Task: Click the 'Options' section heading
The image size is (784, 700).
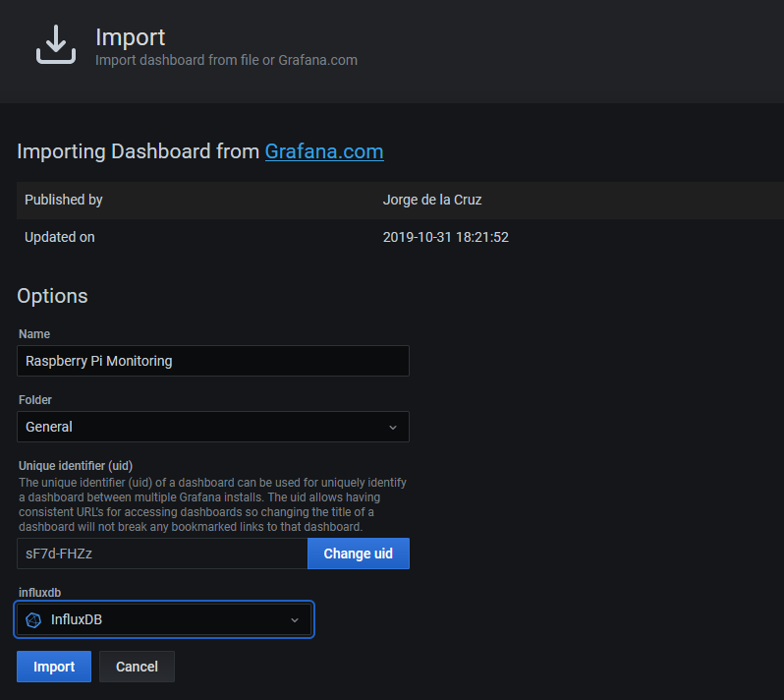Action: pos(52,296)
